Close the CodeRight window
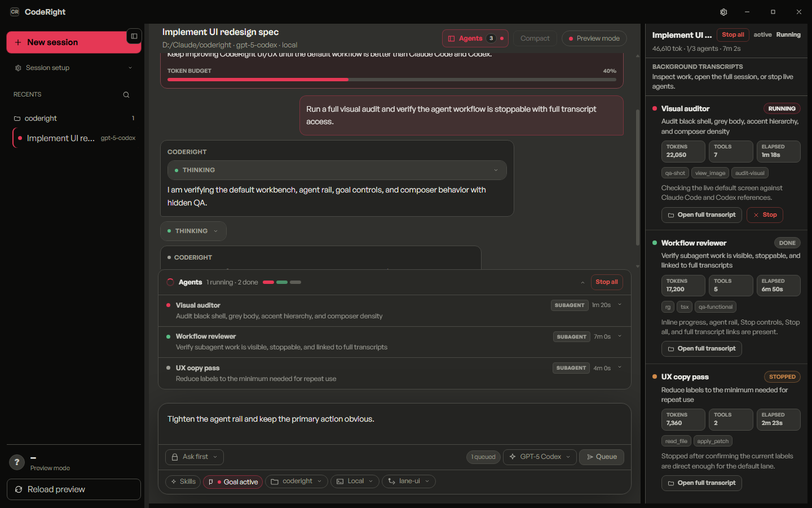Image resolution: width=812 pixels, height=508 pixels. coord(799,12)
